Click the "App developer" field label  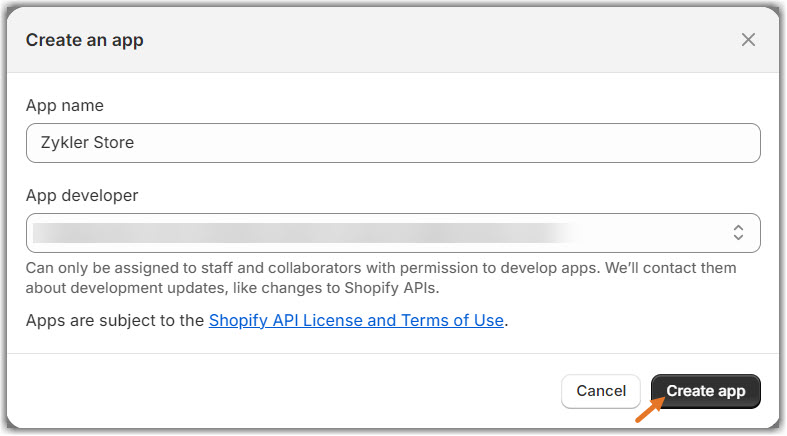pyautogui.click(x=82, y=195)
